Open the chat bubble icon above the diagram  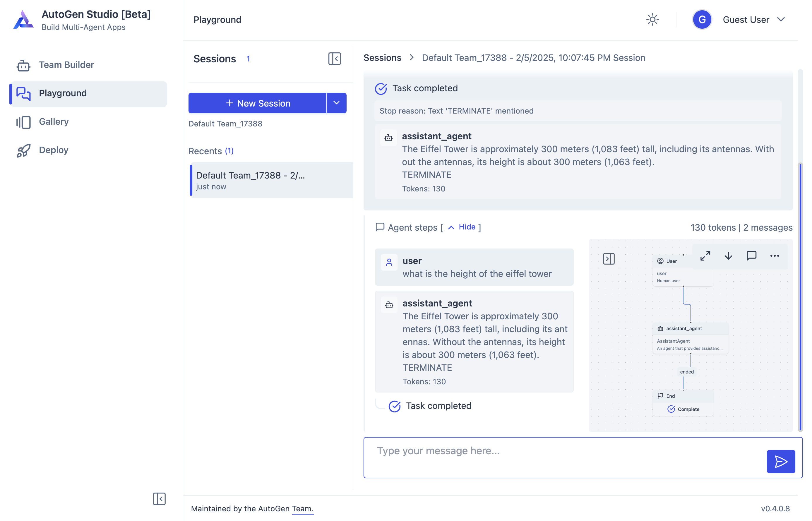(751, 256)
